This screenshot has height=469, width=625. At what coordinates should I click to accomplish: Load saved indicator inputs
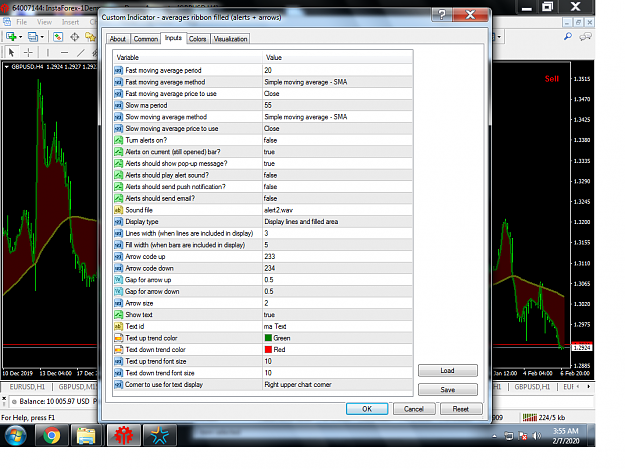pos(448,371)
